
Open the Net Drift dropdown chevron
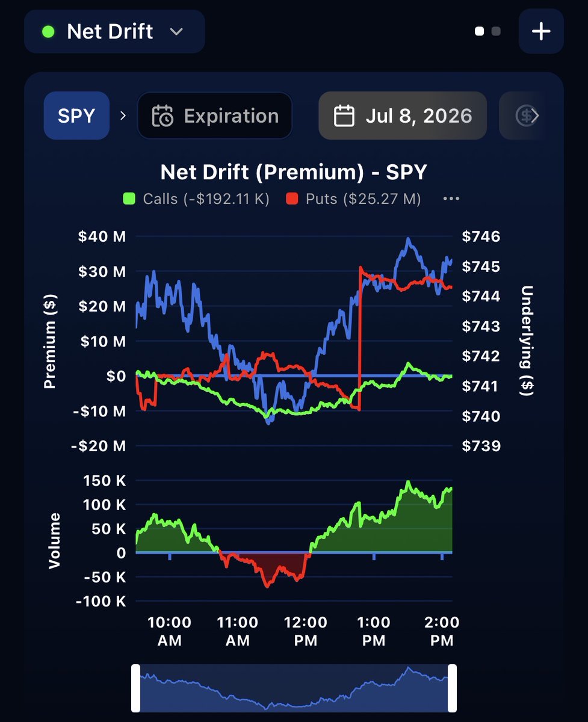176,32
